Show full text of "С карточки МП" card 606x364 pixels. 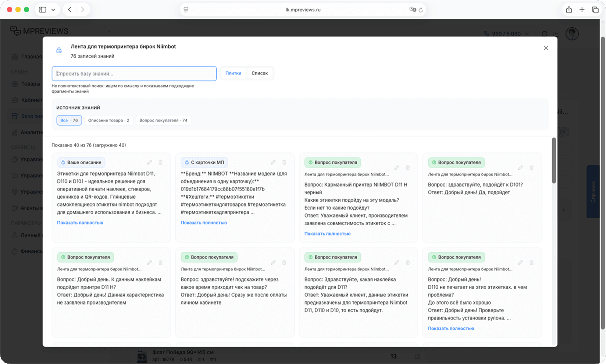point(204,223)
